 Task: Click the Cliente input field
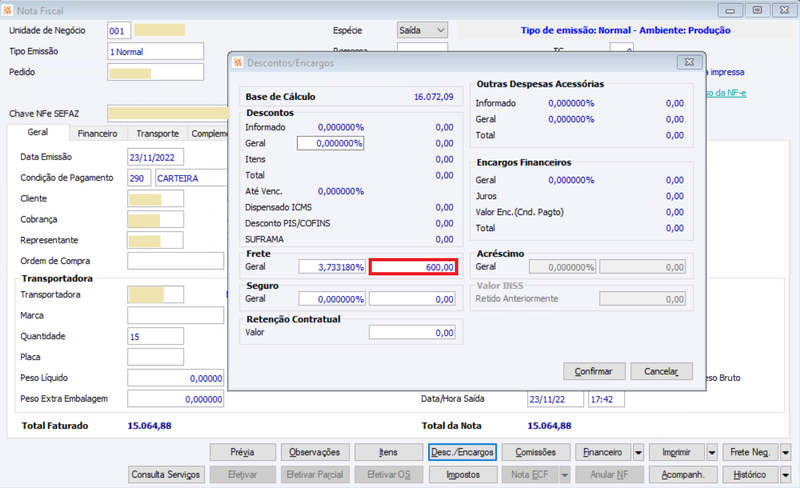coord(156,199)
